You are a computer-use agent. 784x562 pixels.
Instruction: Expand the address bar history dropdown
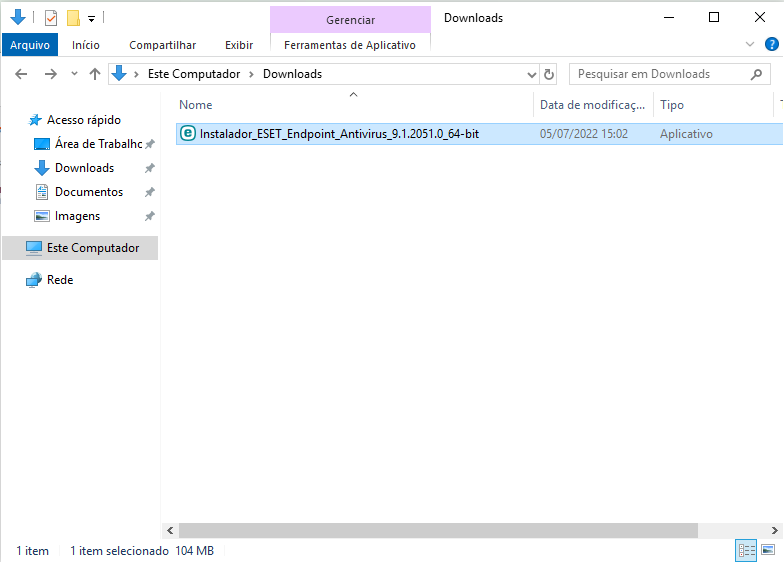[x=532, y=74]
